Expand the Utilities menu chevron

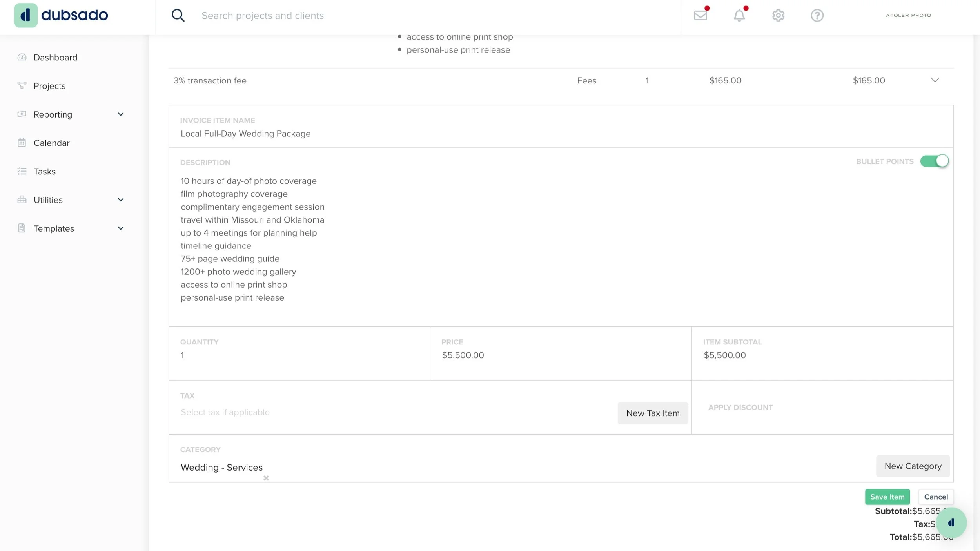tap(121, 200)
